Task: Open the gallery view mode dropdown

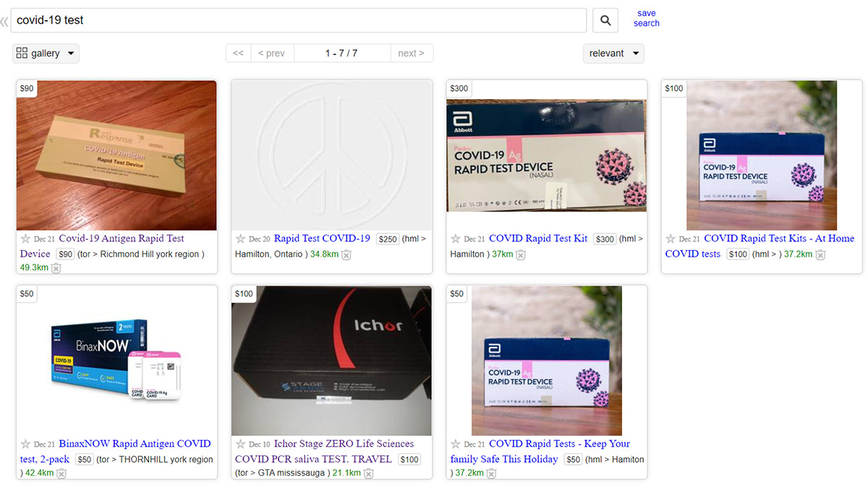Action: click(46, 53)
